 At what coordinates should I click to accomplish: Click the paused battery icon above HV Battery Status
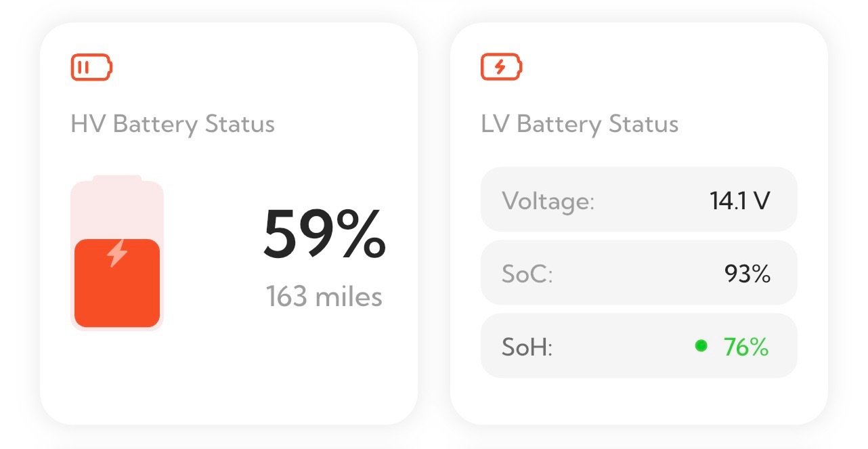point(91,67)
